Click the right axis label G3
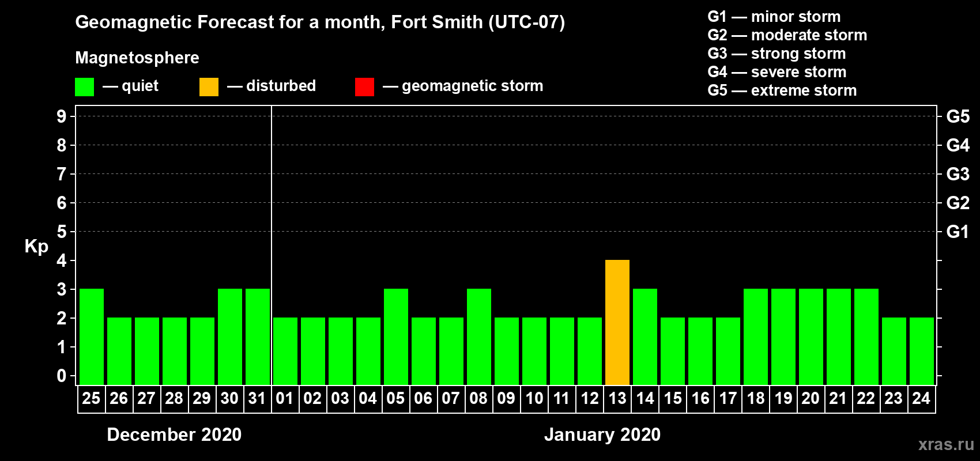This screenshot has height=461, width=980. pyautogui.click(x=958, y=174)
